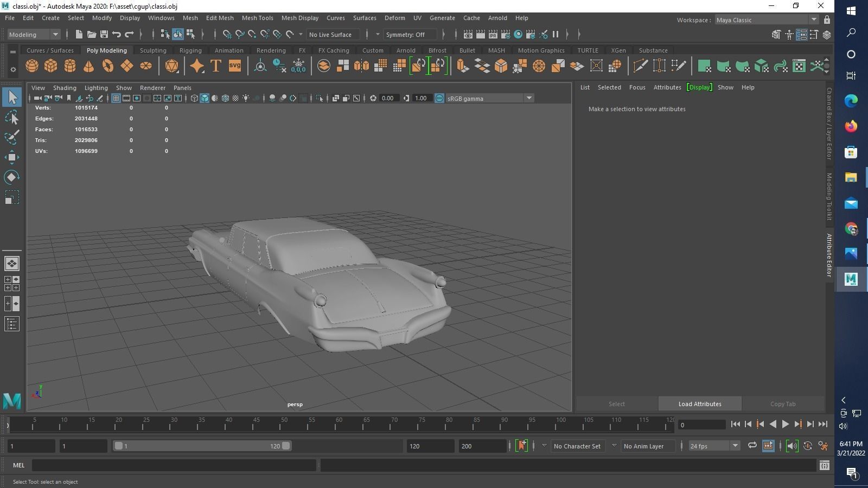868x488 pixels.
Task: Select the Rotate tool in the toolbox
Action: [12, 177]
